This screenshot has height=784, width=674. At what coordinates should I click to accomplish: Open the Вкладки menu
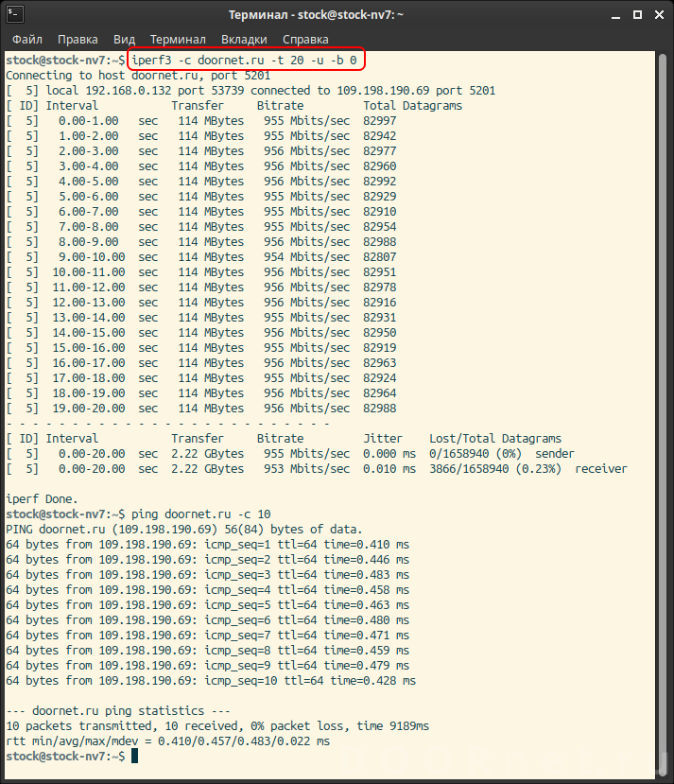coord(244,39)
